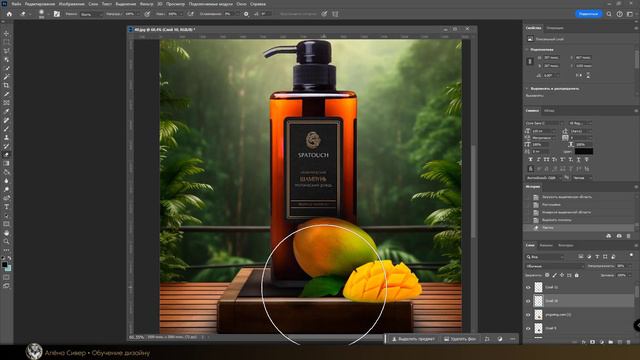Open the Фильтр menu

coord(147,4)
